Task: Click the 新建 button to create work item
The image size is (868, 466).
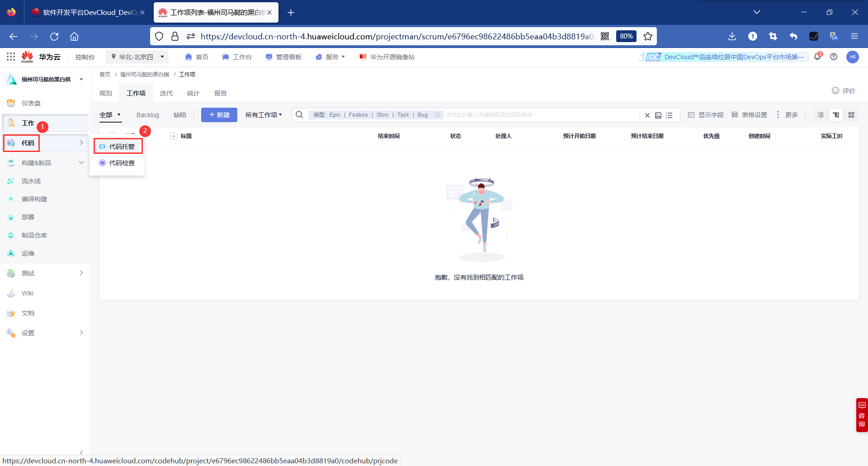Action: [x=219, y=115]
